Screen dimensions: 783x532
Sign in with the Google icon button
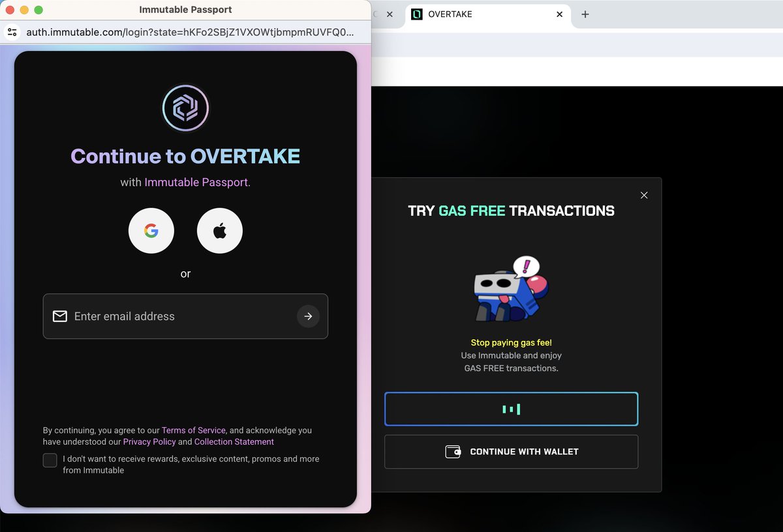pos(151,231)
